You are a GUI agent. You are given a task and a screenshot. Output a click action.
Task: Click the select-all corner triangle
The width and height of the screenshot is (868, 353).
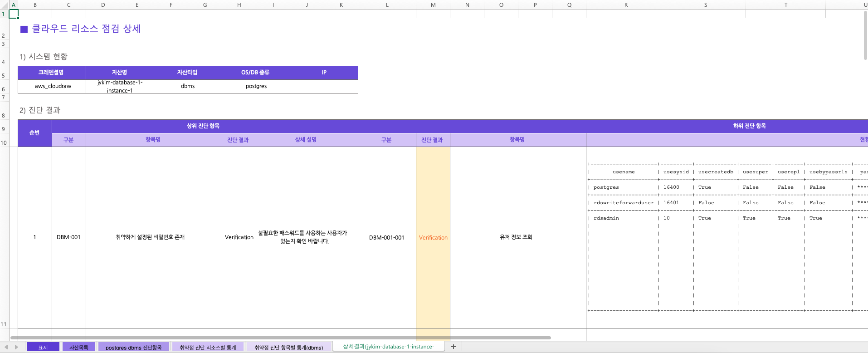click(5, 5)
